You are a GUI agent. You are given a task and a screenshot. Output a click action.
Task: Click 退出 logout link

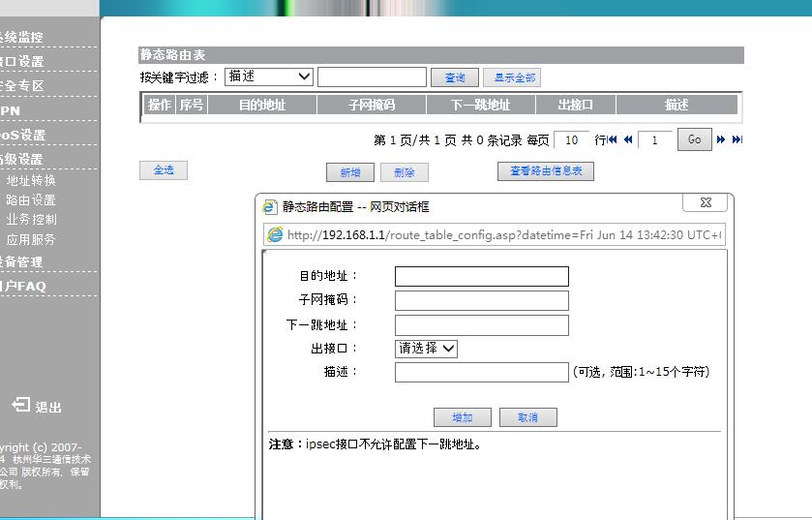pyautogui.click(x=48, y=407)
